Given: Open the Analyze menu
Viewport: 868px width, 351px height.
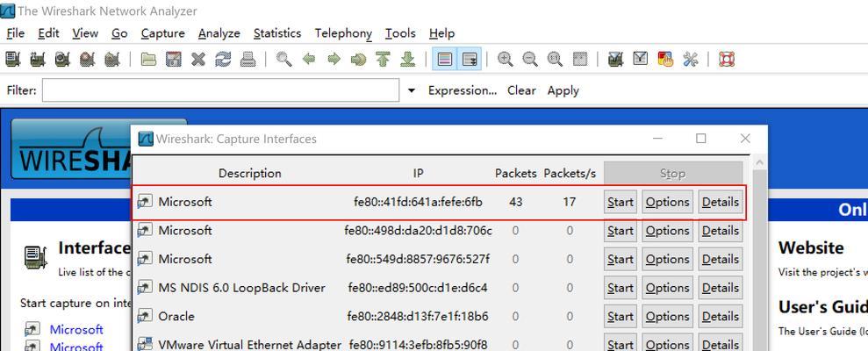Looking at the screenshot, I should (x=219, y=33).
